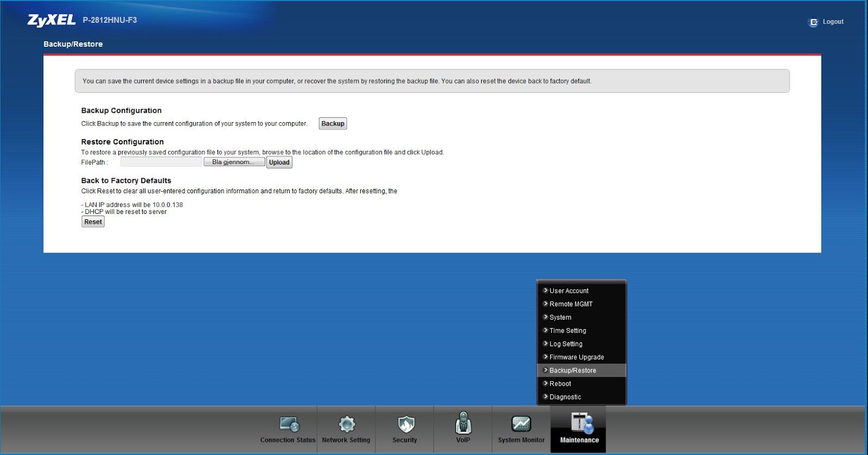Select Log Setting menu entry
The height and width of the screenshot is (455, 868).
click(x=582, y=344)
